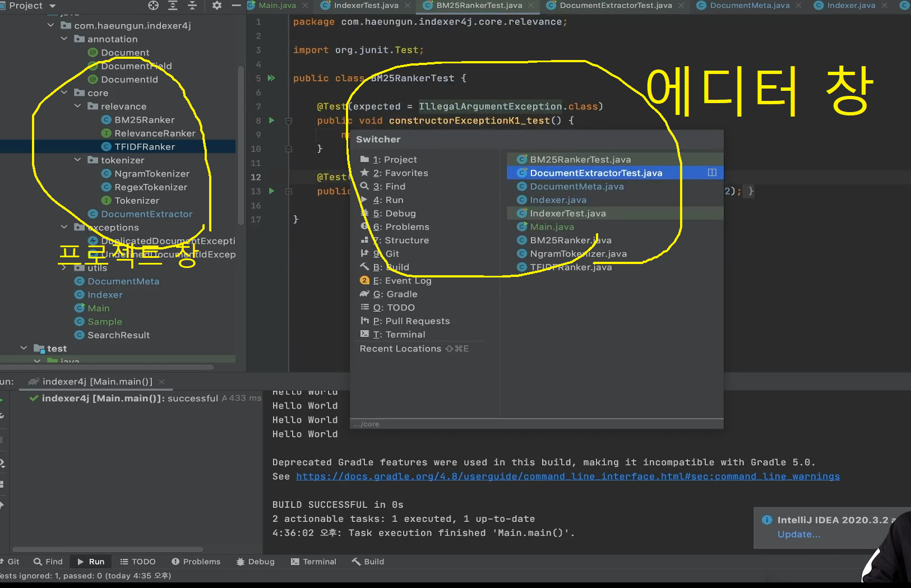Select BM25RankerTest.java in Switcher file list
The height and width of the screenshot is (588, 911).
[x=614, y=160]
